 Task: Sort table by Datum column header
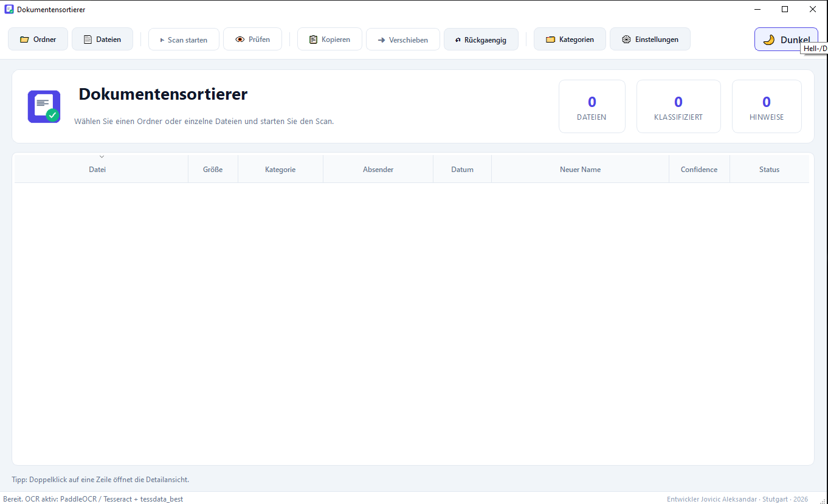click(x=462, y=170)
